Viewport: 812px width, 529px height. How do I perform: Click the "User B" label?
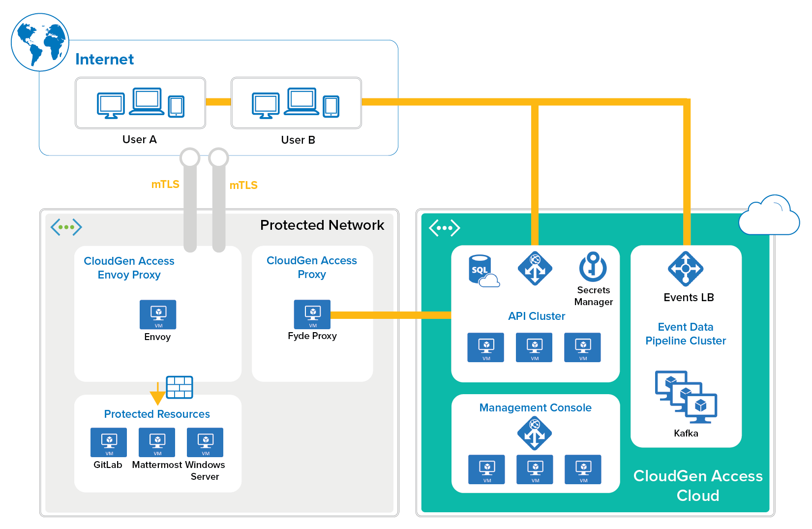coord(298,140)
